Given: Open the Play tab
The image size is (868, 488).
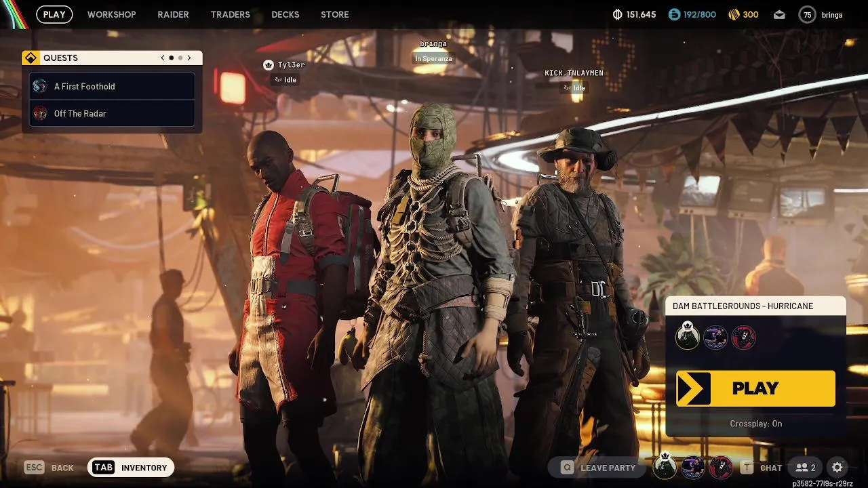Looking at the screenshot, I should pos(54,14).
